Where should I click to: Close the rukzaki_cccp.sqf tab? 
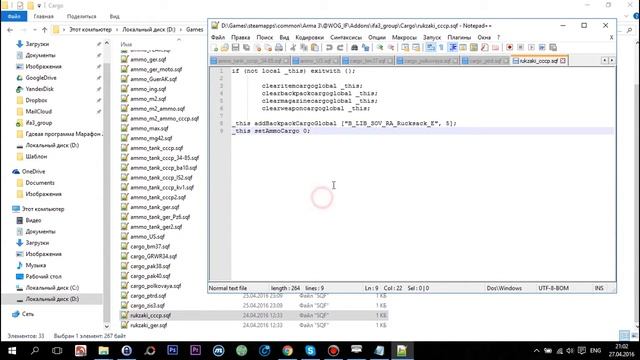(x=563, y=61)
